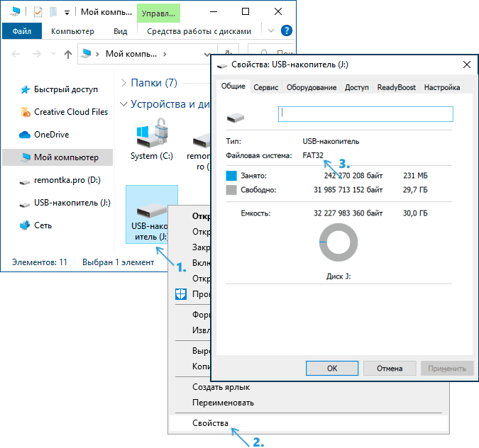
Task: Collapse the Папки (7) group
Action: point(124,82)
